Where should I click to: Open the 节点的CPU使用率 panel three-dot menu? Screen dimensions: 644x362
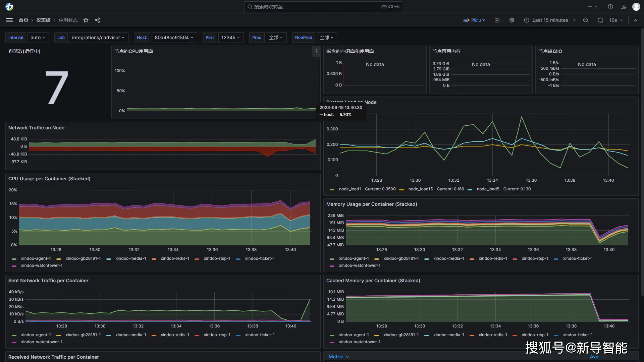pyautogui.click(x=316, y=51)
